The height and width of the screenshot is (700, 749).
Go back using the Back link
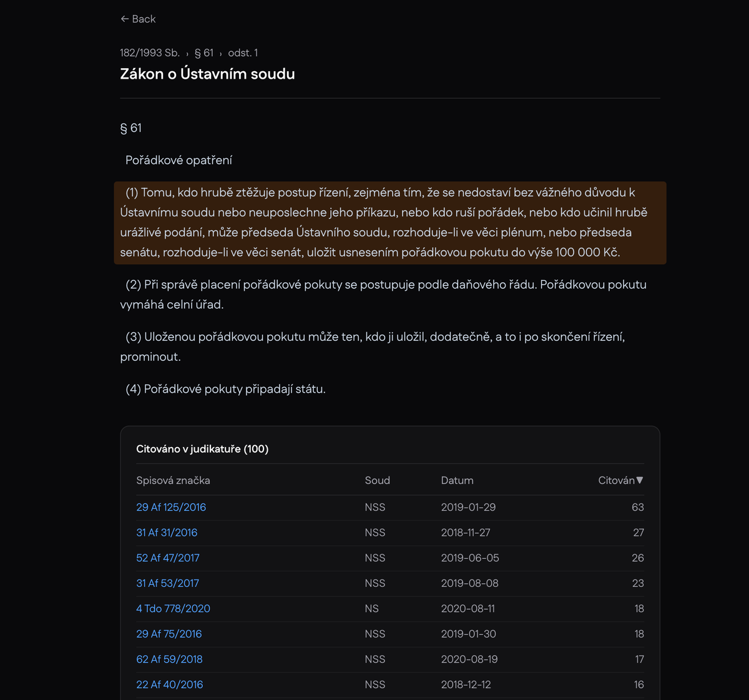138,19
